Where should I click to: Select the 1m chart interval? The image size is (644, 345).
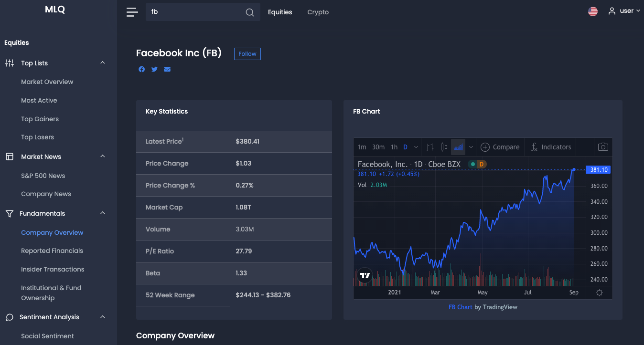coord(362,147)
